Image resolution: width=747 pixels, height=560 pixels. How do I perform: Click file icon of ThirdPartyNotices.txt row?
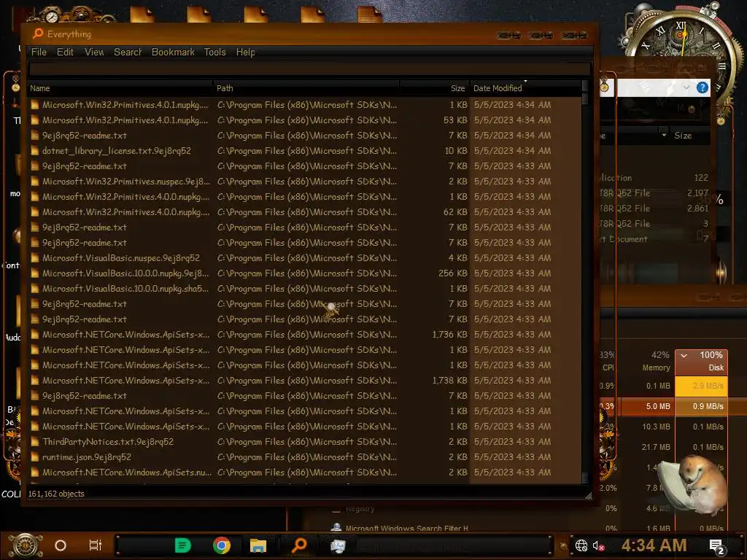[x=35, y=442]
